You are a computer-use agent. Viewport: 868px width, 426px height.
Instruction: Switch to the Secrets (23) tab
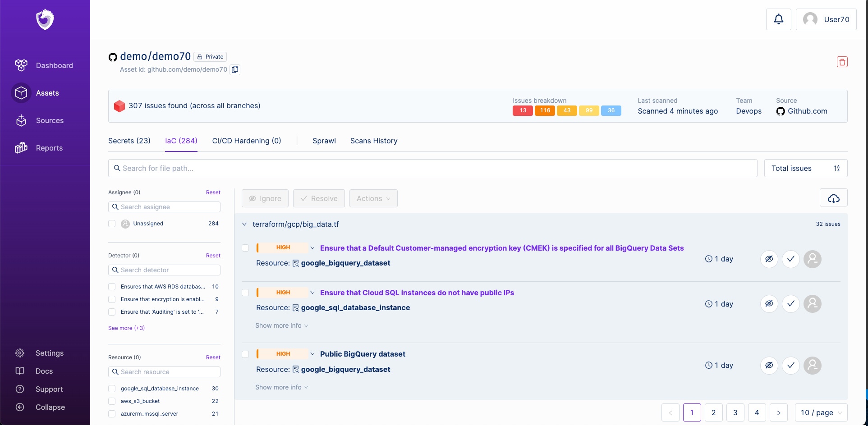[x=129, y=141]
